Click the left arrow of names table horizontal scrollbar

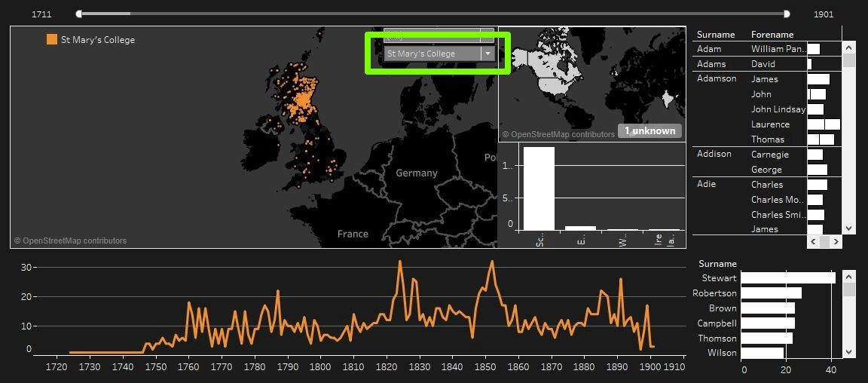pyautogui.click(x=813, y=242)
